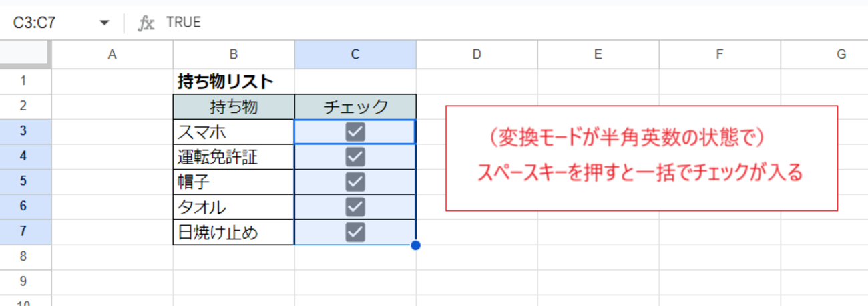Toggle the 運転免許証 checkbox

coord(355,156)
